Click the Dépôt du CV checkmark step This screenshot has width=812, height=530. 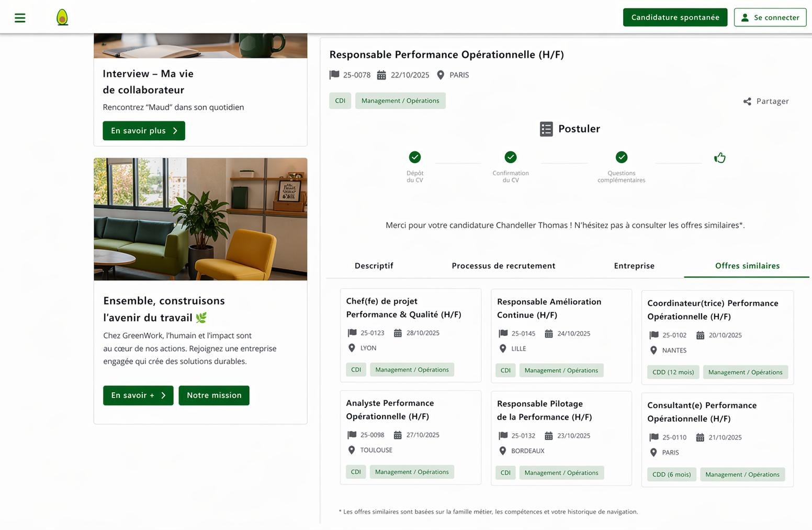click(x=415, y=157)
